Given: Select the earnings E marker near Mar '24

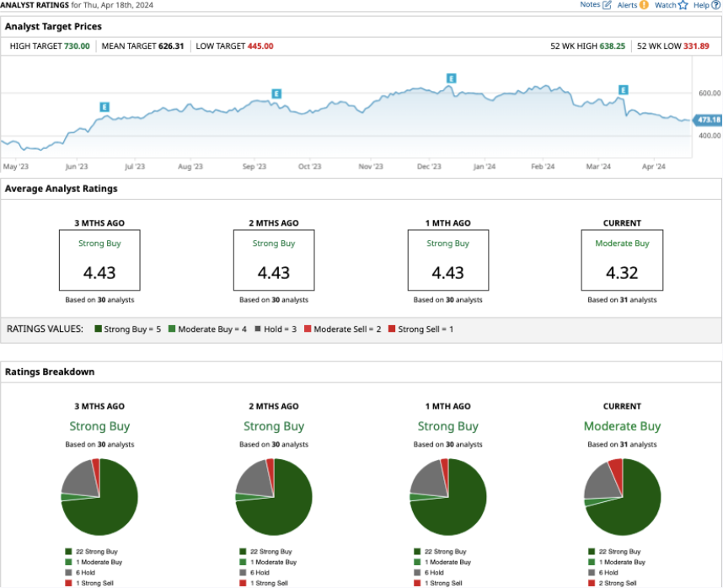Looking at the screenshot, I should [x=623, y=90].
